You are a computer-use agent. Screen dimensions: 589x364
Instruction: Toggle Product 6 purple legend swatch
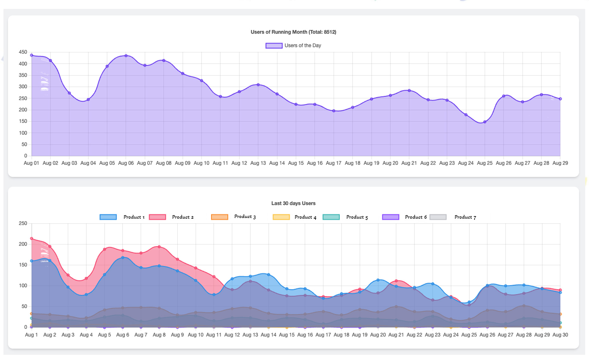[390, 217]
